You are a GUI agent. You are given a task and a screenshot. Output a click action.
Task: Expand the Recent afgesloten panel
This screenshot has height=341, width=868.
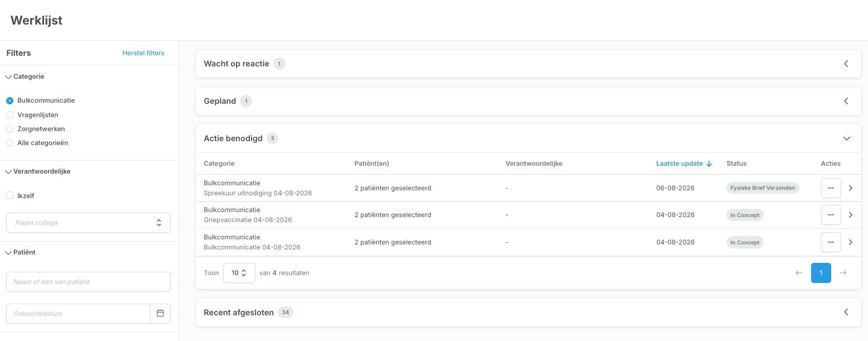pyautogui.click(x=846, y=313)
